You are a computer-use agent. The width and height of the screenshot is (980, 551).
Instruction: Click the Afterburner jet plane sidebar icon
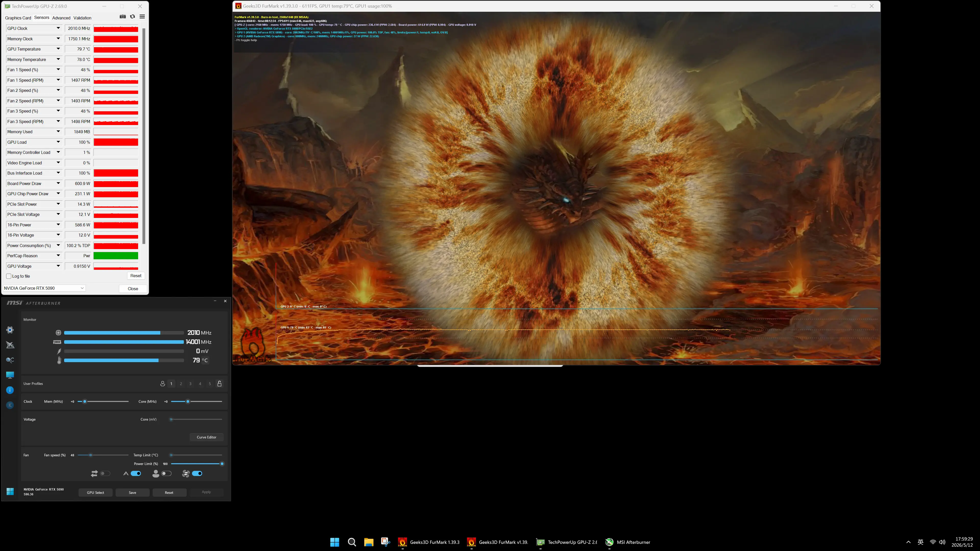point(10,345)
